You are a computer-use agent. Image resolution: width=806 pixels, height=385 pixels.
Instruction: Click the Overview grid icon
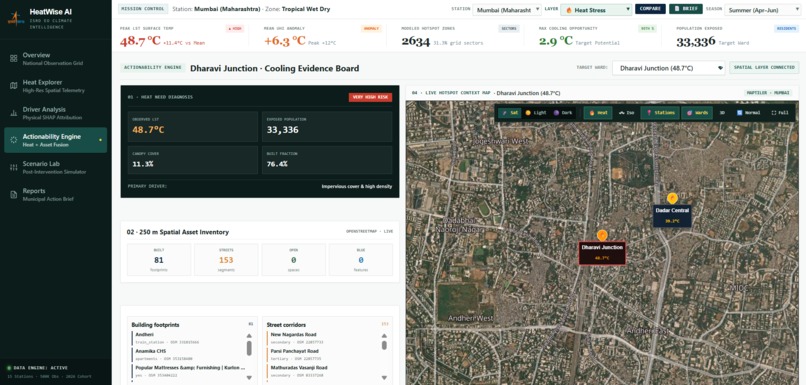click(13, 59)
